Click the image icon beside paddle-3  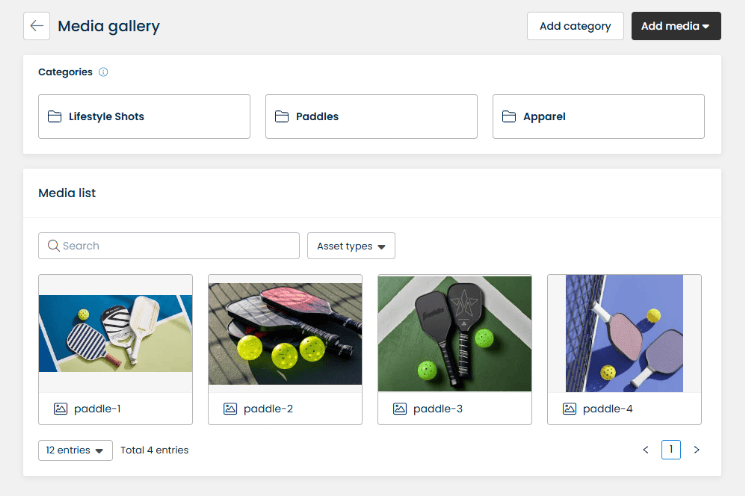coord(400,408)
